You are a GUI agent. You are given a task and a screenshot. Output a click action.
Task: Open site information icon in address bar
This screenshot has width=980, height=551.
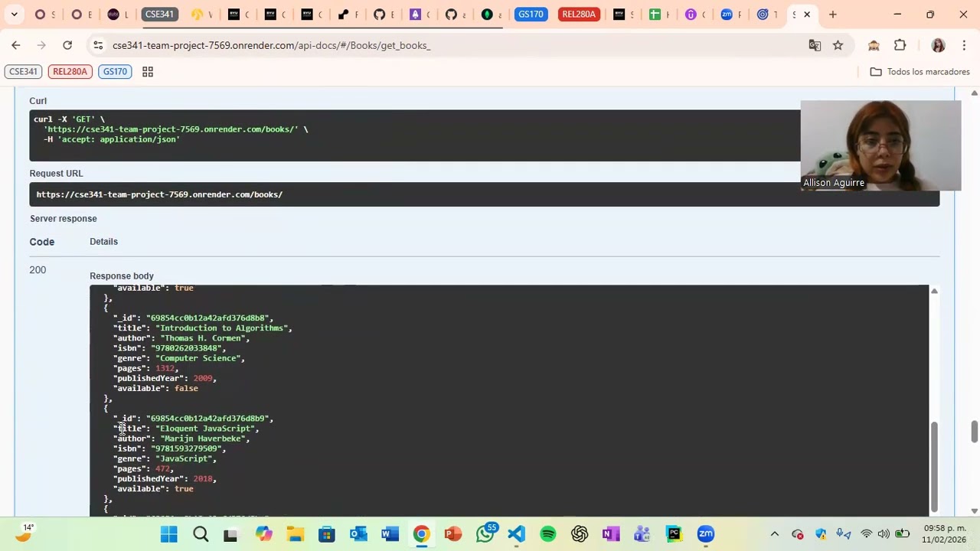[x=98, y=45]
